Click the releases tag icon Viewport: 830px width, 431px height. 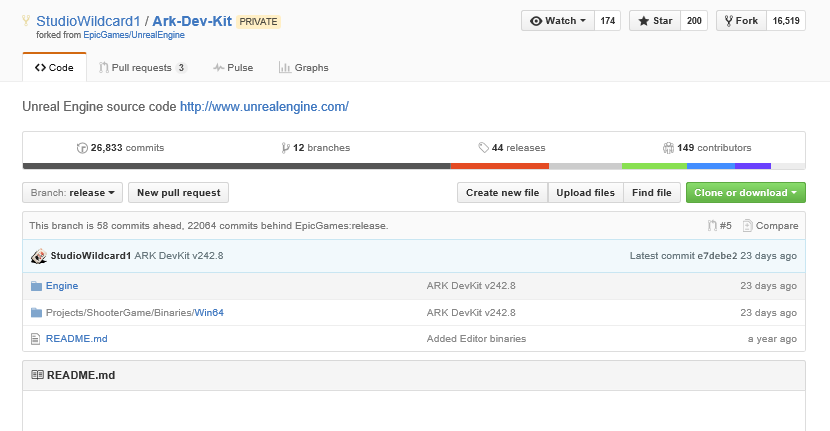pyautogui.click(x=484, y=148)
